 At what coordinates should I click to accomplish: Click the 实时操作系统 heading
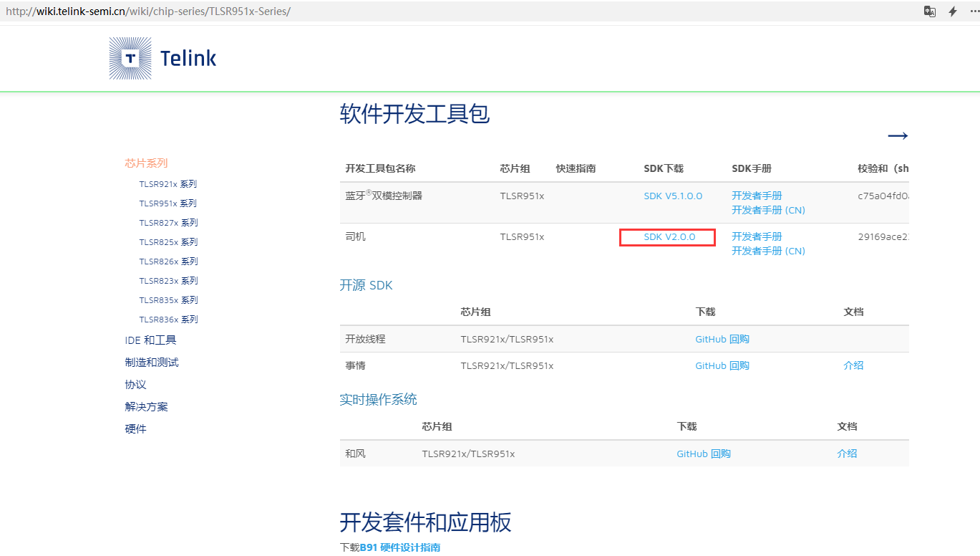tap(378, 400)
